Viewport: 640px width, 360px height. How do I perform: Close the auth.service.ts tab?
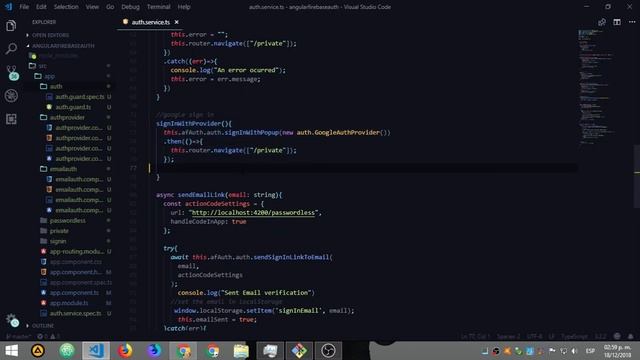click(176, 22)
